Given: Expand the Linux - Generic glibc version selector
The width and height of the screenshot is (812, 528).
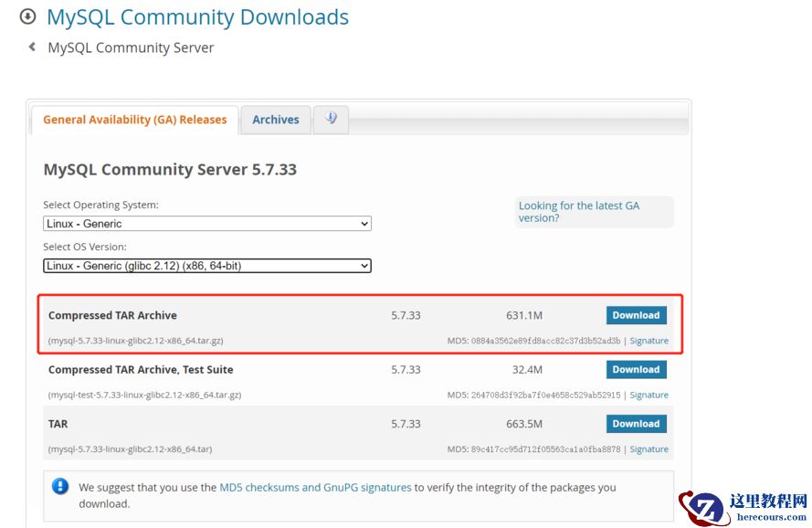Looking at the screenshot, I should (206, 266).
